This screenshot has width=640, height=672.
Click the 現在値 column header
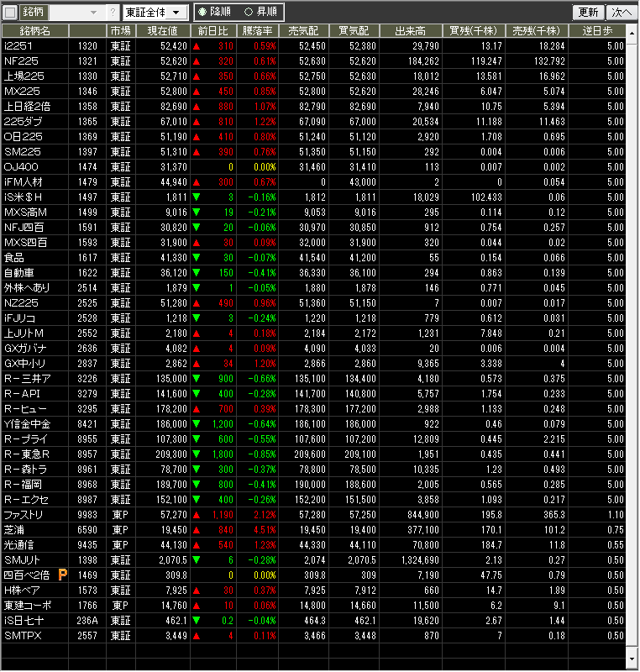tap(161, 30)
